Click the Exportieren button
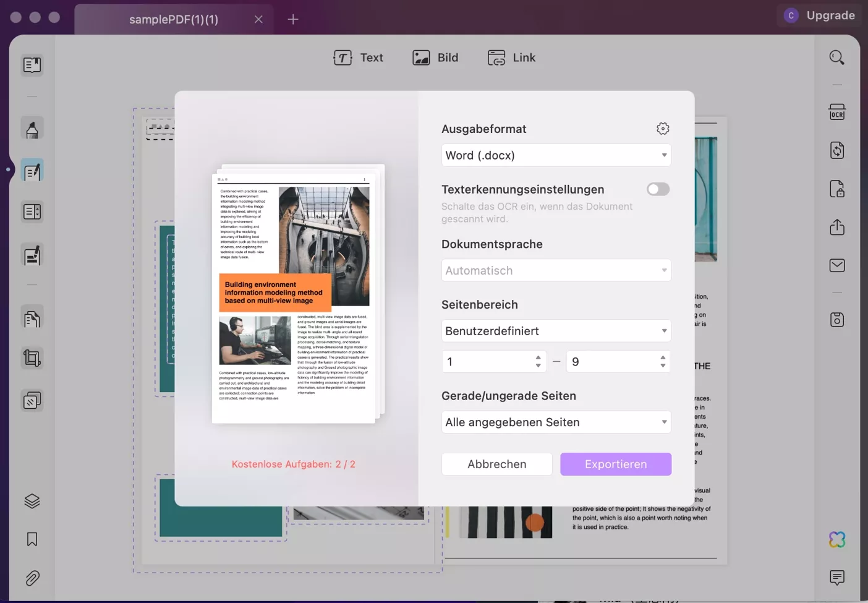The image size is (868, 603). pos(615,464)
